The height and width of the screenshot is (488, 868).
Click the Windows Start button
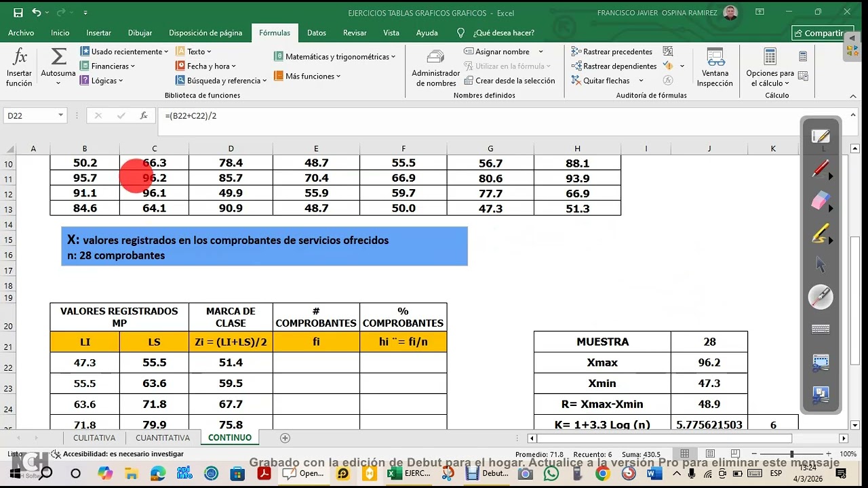(16, 473)
